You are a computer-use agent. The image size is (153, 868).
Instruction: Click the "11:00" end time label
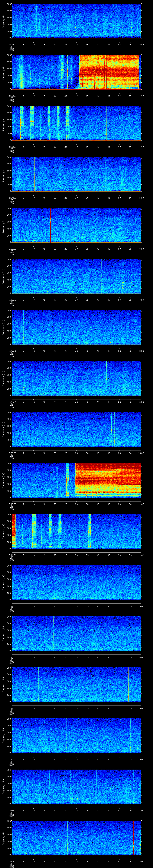141,504
